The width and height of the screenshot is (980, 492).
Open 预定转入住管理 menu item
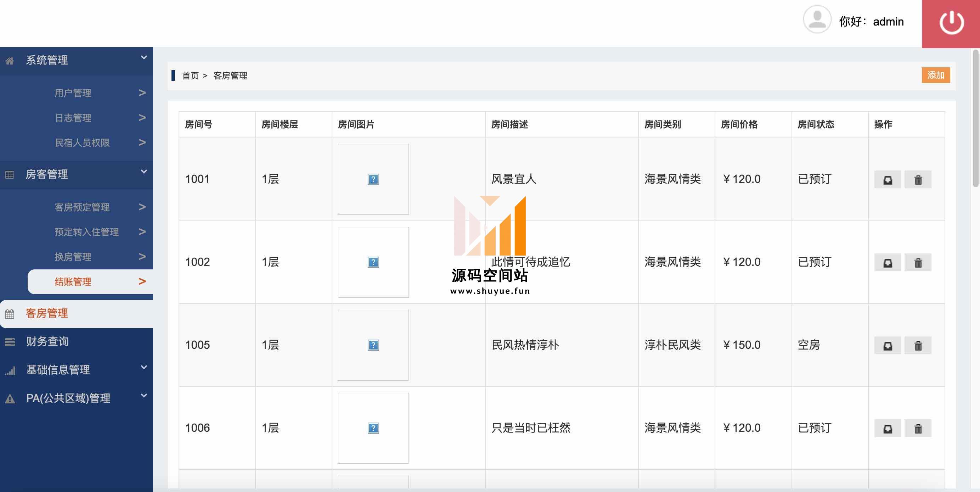coord(87,232)
